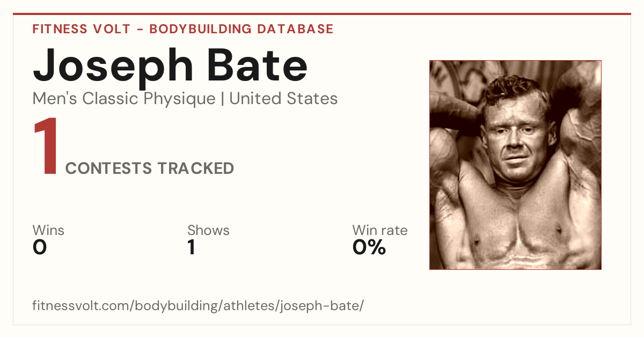Image resolution: width=644 pixels, height=338 pixels.
Task: Click the Joseph Bate athlete photo
Action: click(515, 165)
